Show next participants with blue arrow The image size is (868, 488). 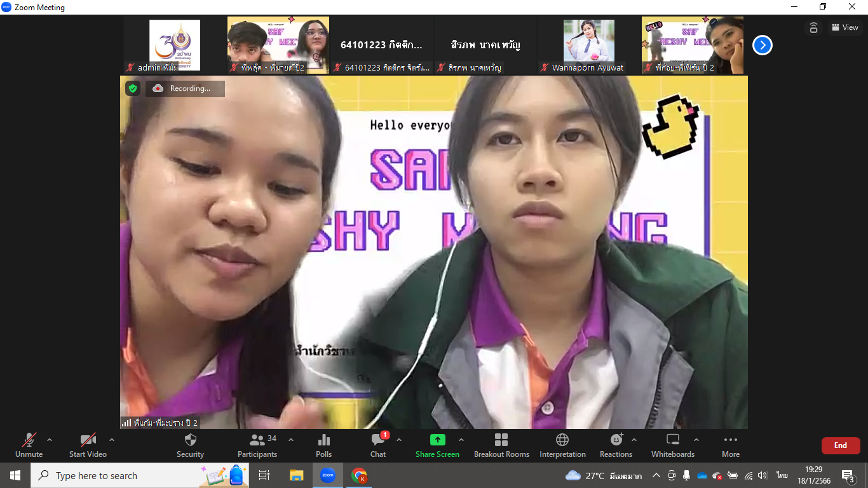tap(763, 45)
